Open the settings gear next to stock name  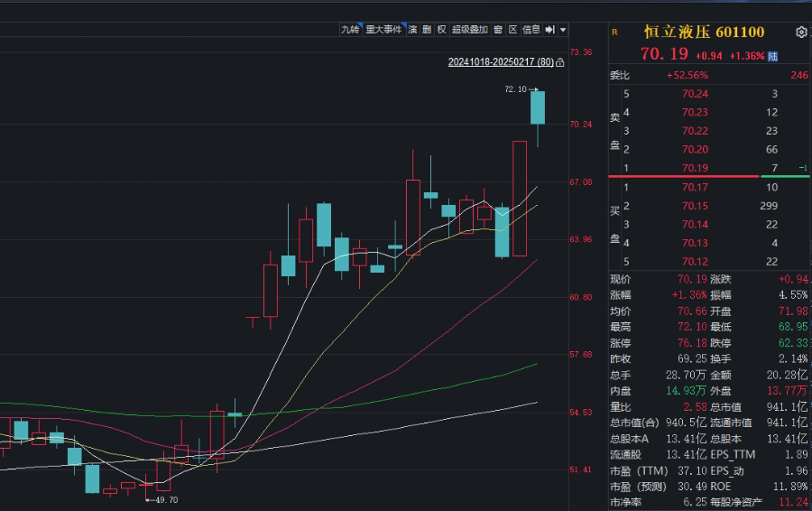click(x=801, y=32)
